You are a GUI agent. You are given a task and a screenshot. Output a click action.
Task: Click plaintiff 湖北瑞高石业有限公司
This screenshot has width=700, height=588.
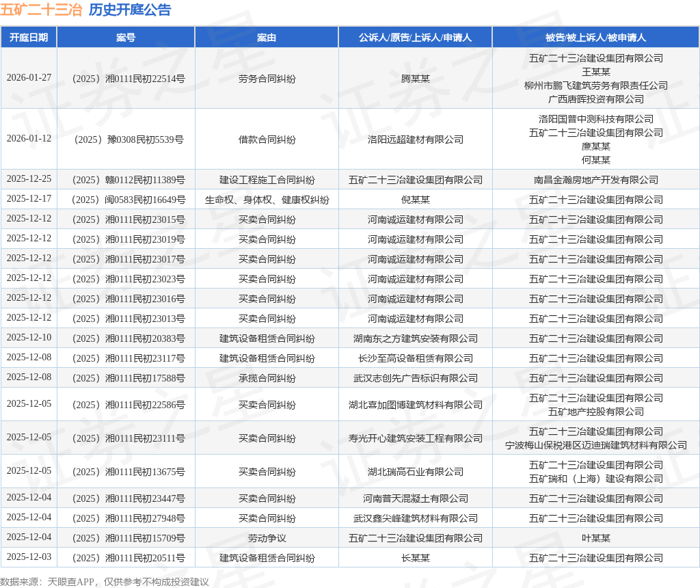pyautogui.click(x=415, y=472)
